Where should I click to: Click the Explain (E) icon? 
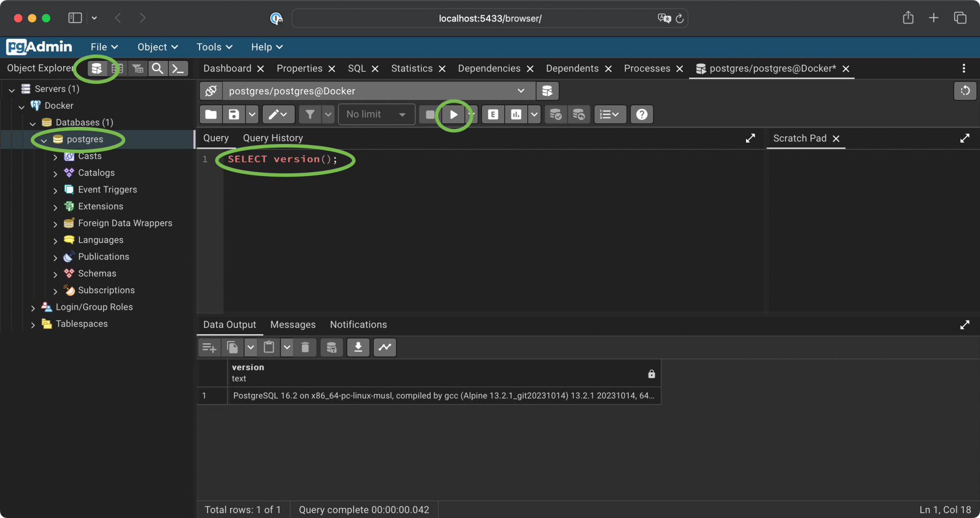[493, 114]
